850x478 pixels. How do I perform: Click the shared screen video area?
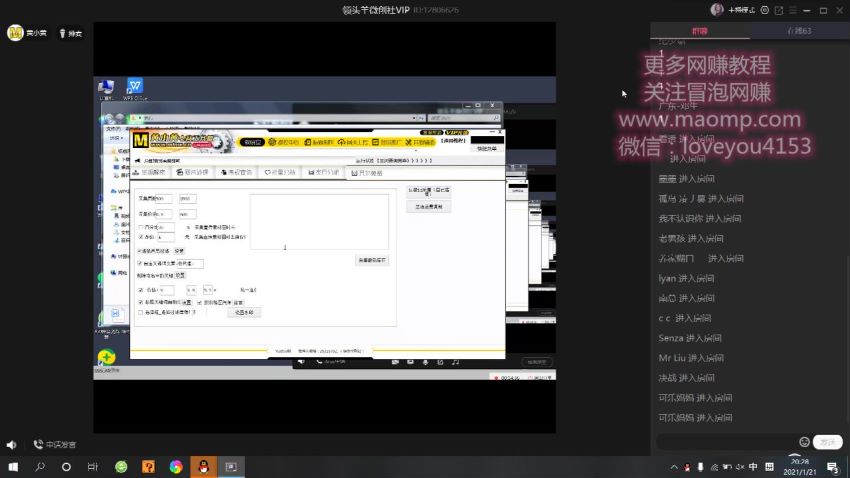(x=324, y=228)
